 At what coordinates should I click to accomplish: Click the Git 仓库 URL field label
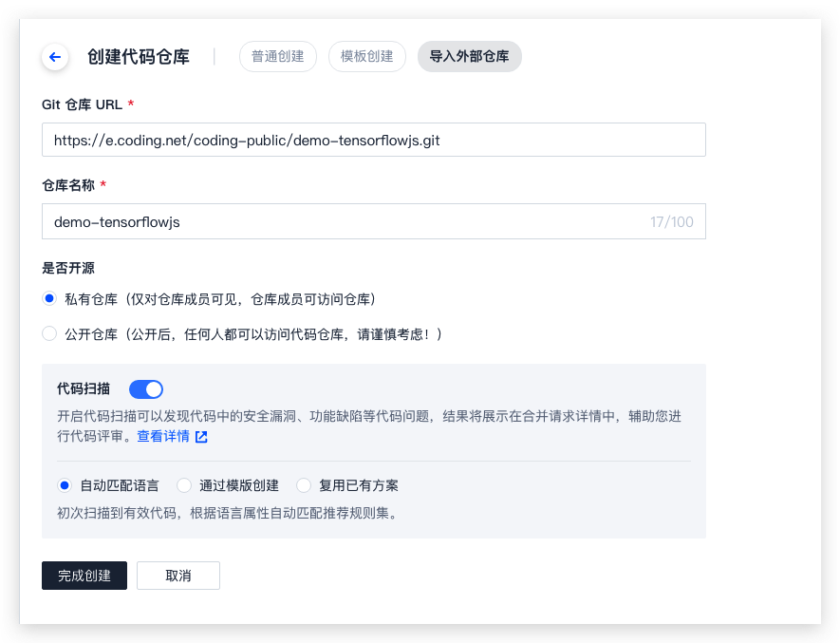click(x=82, y=104)
